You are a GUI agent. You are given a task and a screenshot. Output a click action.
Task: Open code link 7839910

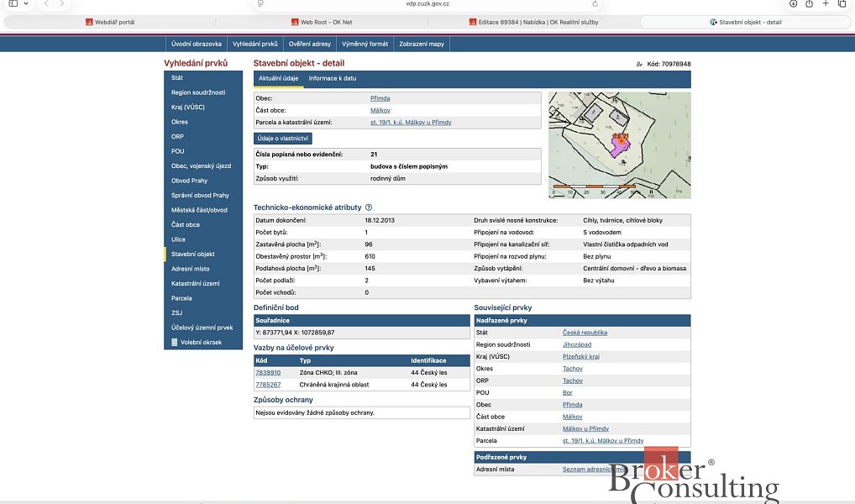pyautogui.click(x=268, y=373)
